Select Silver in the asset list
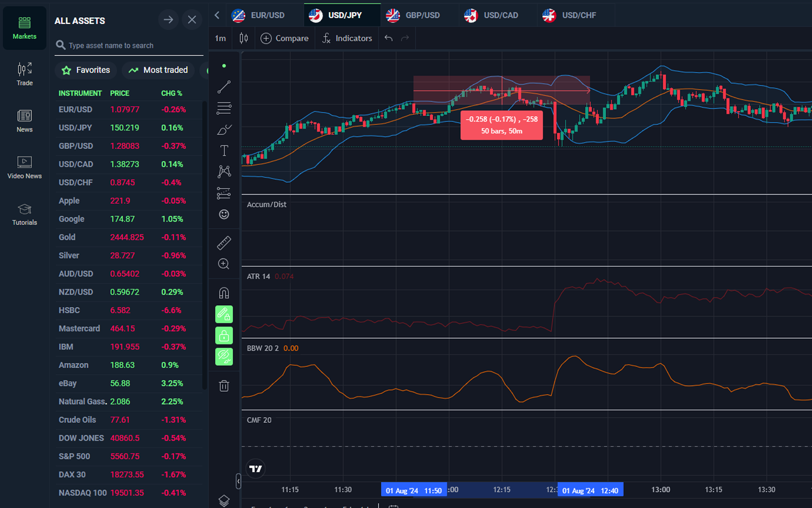The height and width of the screenshot is (508, 812). point(129,256)
